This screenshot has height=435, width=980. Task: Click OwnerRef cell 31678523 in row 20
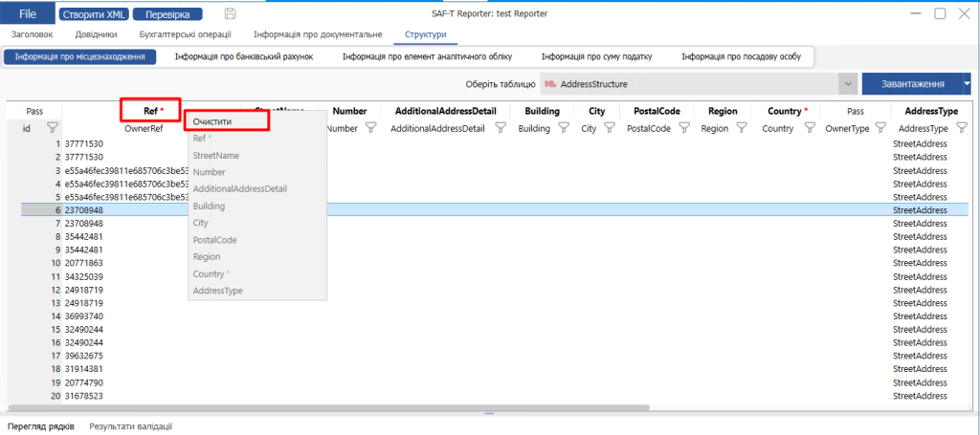tap(84, 396)
